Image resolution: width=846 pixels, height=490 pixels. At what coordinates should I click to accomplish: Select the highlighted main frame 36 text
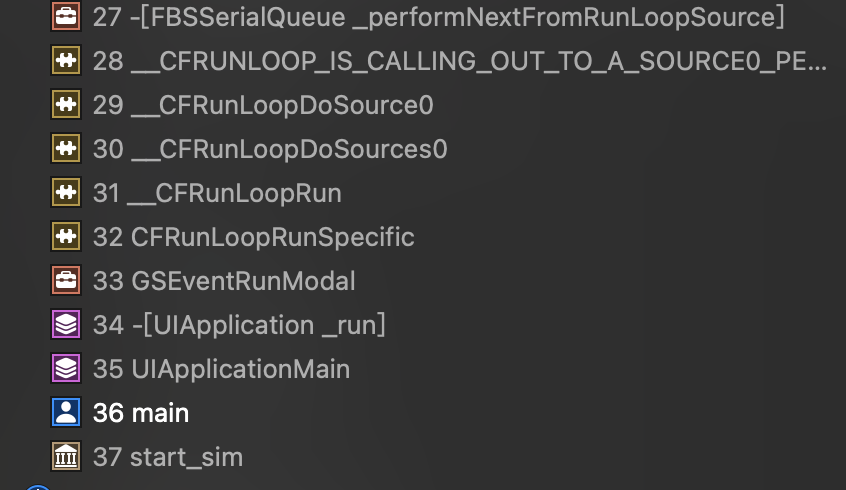(x=141, y=413)
